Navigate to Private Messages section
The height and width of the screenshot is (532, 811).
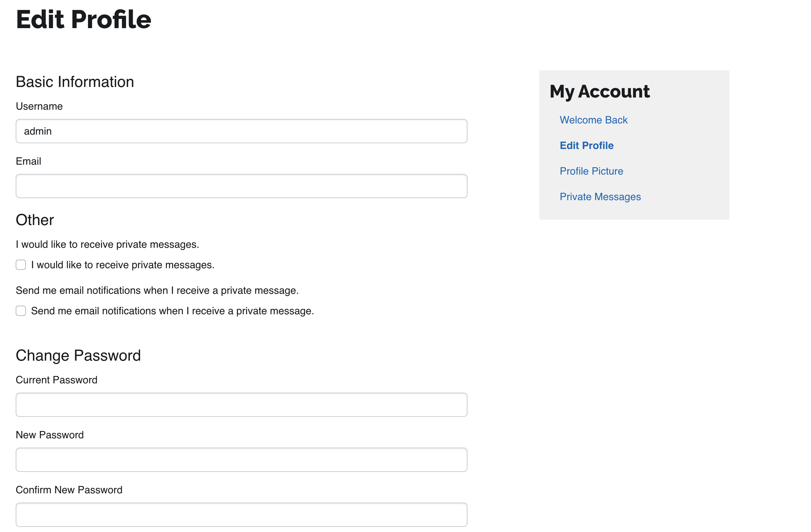pyautogui.click(x=600, y=197)
